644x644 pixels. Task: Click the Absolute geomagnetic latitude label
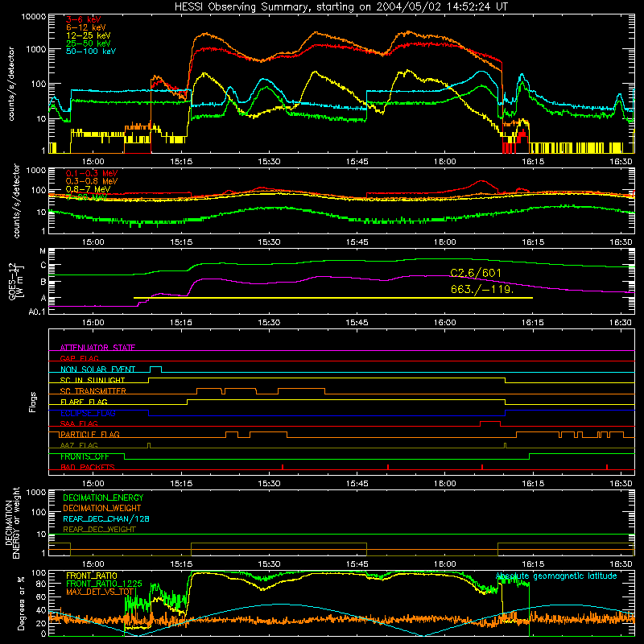pyautogui.click(x=556, y=576)
